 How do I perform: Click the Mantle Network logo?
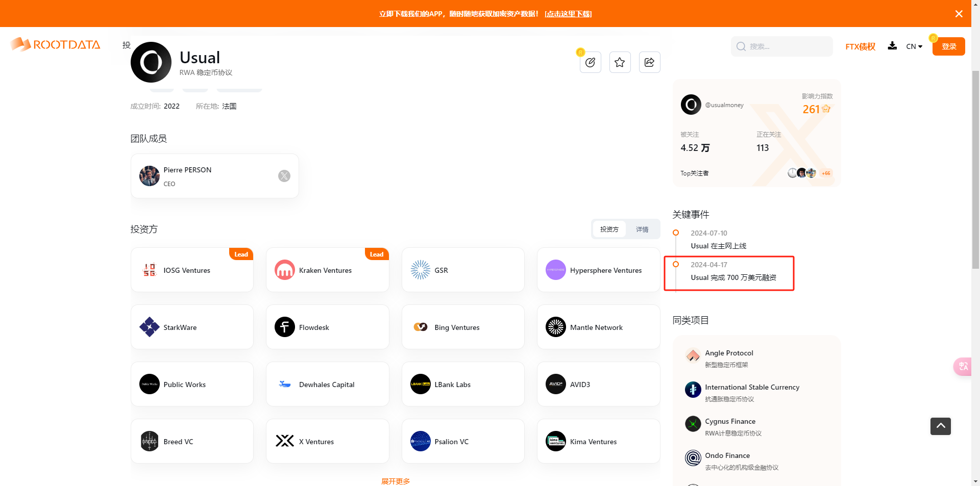point(556,327)
